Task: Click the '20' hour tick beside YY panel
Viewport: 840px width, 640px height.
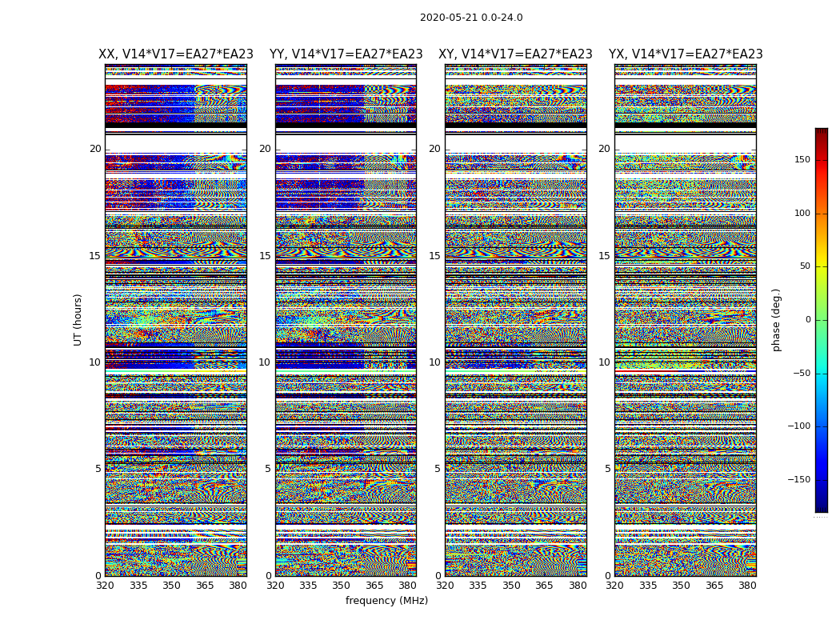Action: pos(265,149)
